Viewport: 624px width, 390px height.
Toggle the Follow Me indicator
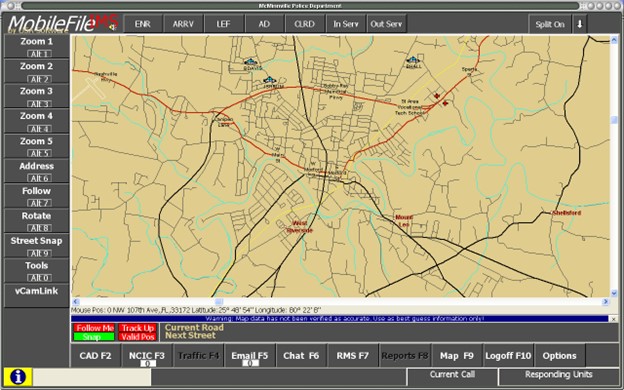coord(94,328)
